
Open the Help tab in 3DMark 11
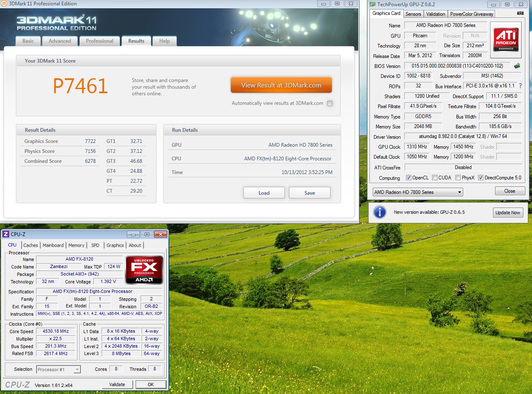click(x=165, y=41)
